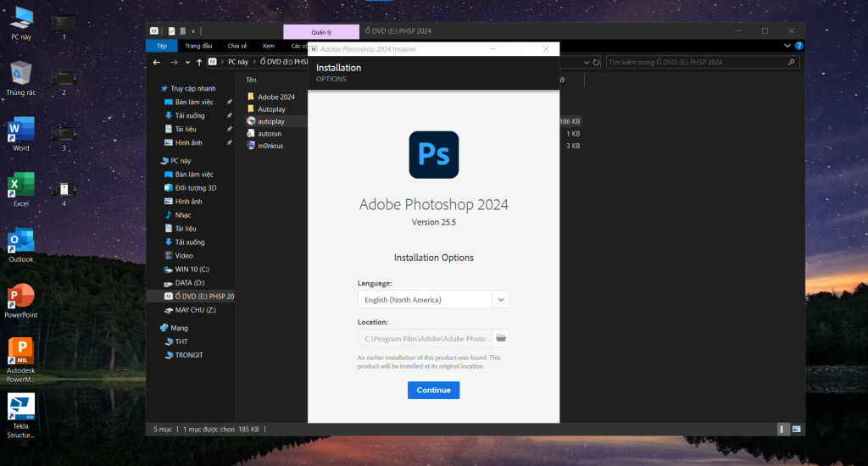Select the m0nkrus file
This screenshot has height=466, width=868.
(x=270, y=146)
